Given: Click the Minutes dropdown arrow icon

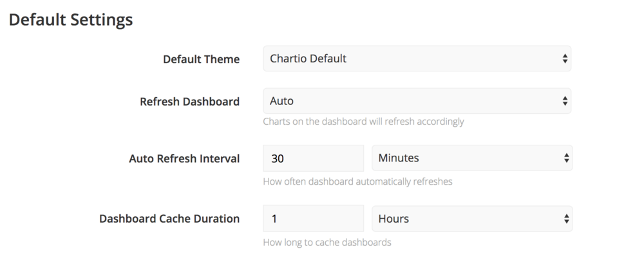Looking at the screenshot, I should tap(566, 158).
